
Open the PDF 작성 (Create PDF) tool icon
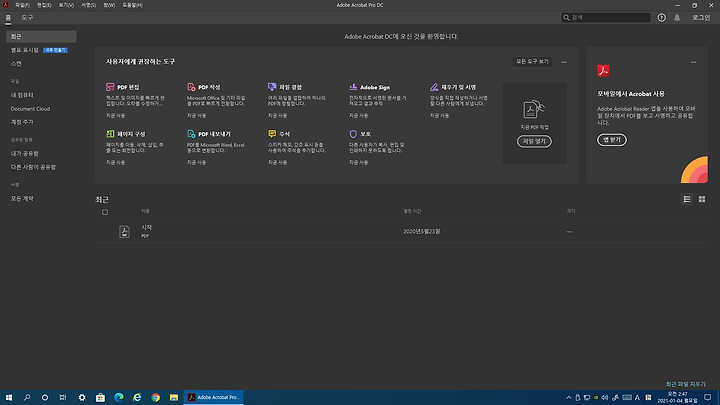[x=191, y=87]
